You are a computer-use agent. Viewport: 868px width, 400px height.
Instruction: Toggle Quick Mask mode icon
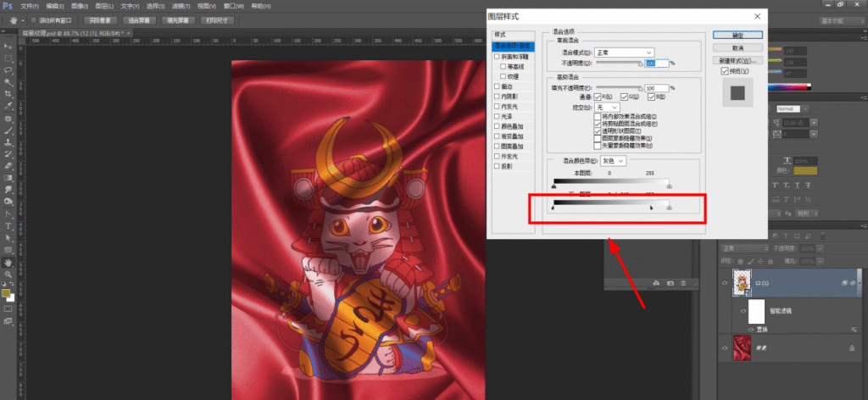(x=8, y=308)
